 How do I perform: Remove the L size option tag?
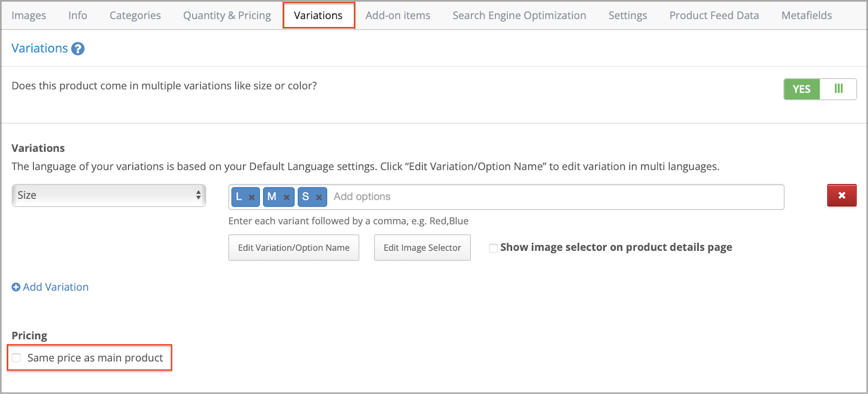pos(252,198)
